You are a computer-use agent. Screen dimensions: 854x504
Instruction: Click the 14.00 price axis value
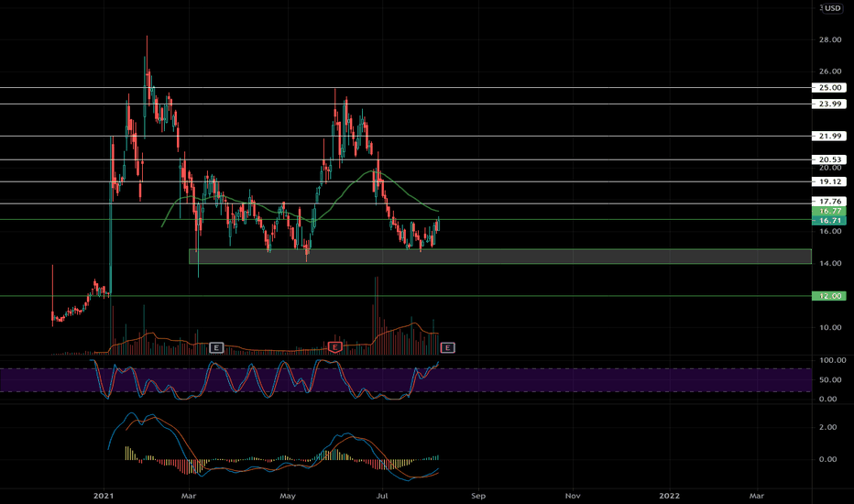click(x=830, y=264)
